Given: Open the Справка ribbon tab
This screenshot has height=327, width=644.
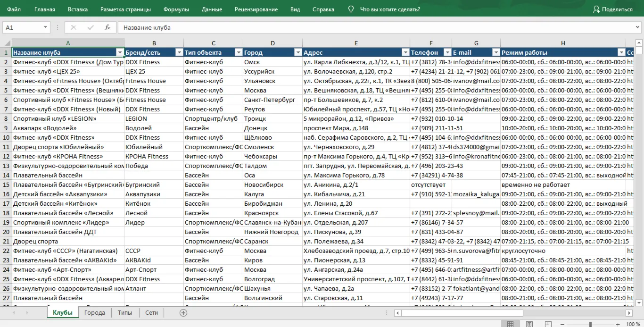Looking at the screenshot, I should click(323, 9).
